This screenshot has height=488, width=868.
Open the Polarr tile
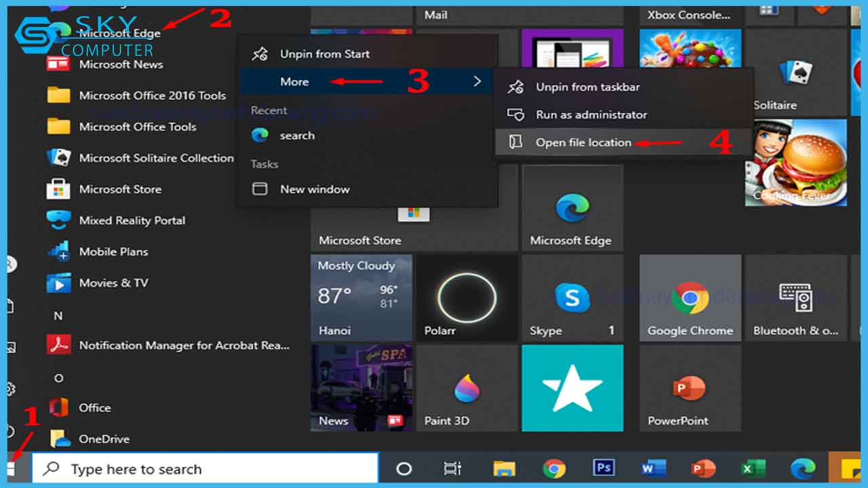(467, 298)
